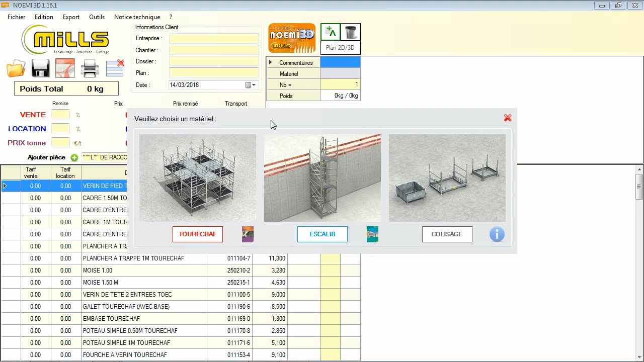Click the NOEMI 3D logo
The image size is (644, 362).
[x=292, y=38]
